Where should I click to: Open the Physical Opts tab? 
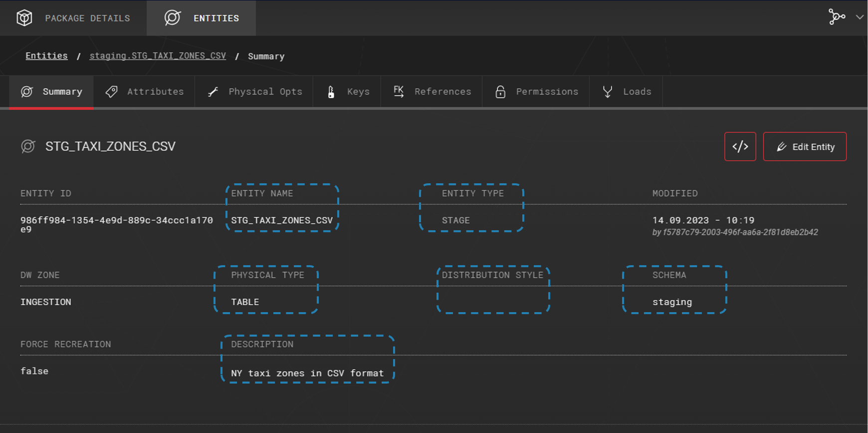[x=254, y=91]
